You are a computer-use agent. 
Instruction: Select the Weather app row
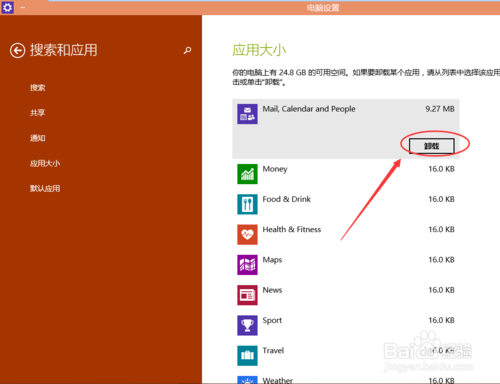pos(346,380)
